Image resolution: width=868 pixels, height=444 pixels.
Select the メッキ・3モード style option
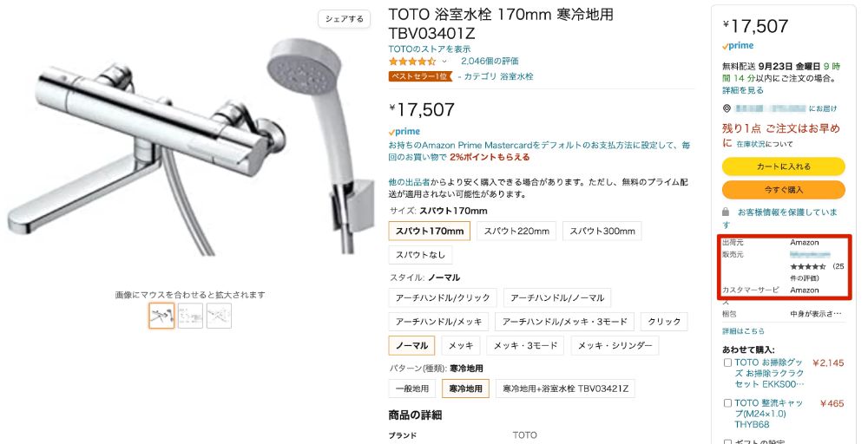pyautogui.click(x=525, y=346)
